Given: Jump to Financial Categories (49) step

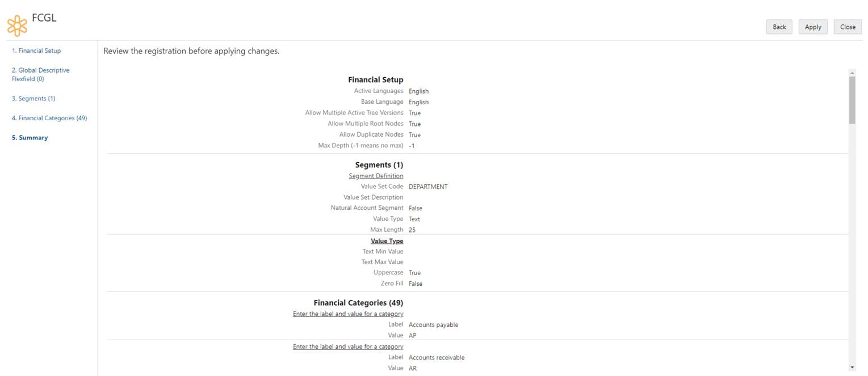Looking at the screenshot, I should 49,118.
